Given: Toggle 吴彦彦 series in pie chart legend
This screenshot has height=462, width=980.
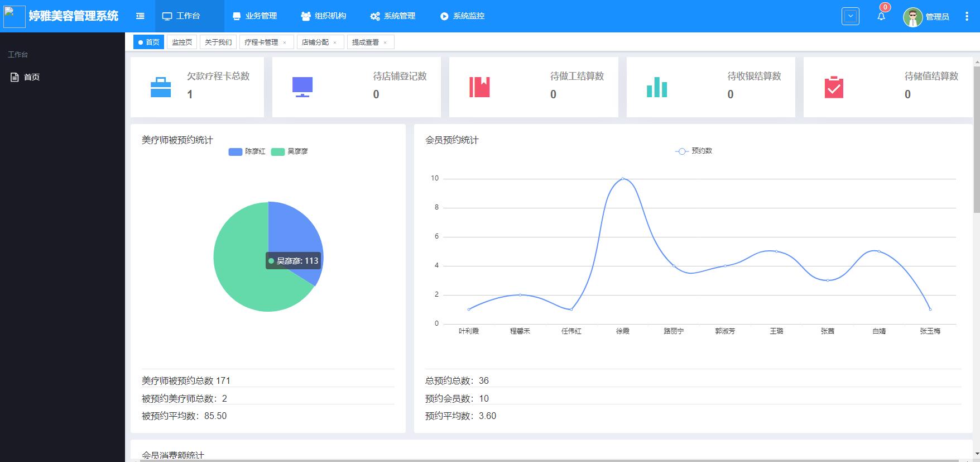Looking at the screenshot, I should (x=290, y=151).
